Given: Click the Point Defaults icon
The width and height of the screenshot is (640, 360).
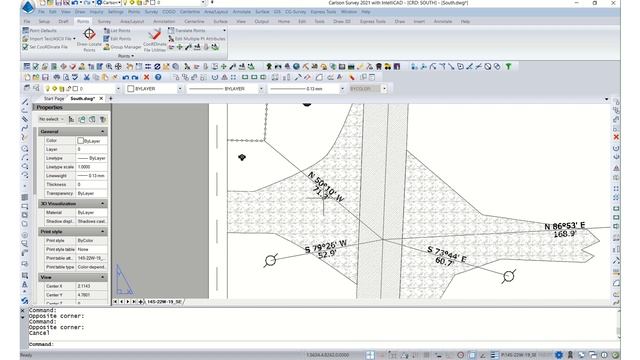Looking at the screenshot, I should point(25,31).
